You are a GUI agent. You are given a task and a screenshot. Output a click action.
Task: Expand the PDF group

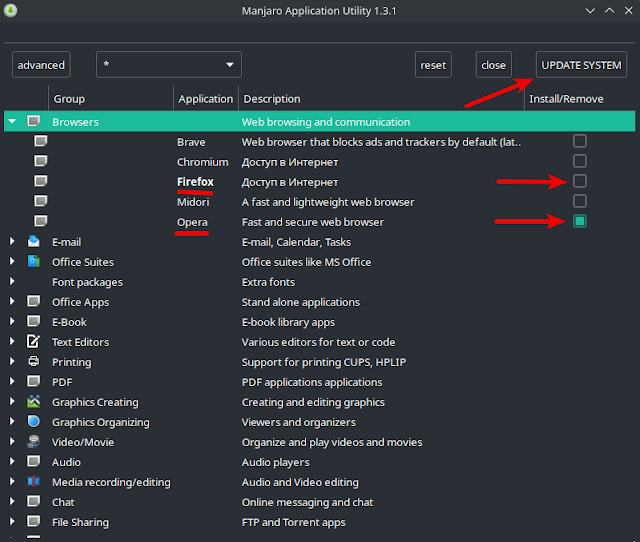(x=12, y=381)
